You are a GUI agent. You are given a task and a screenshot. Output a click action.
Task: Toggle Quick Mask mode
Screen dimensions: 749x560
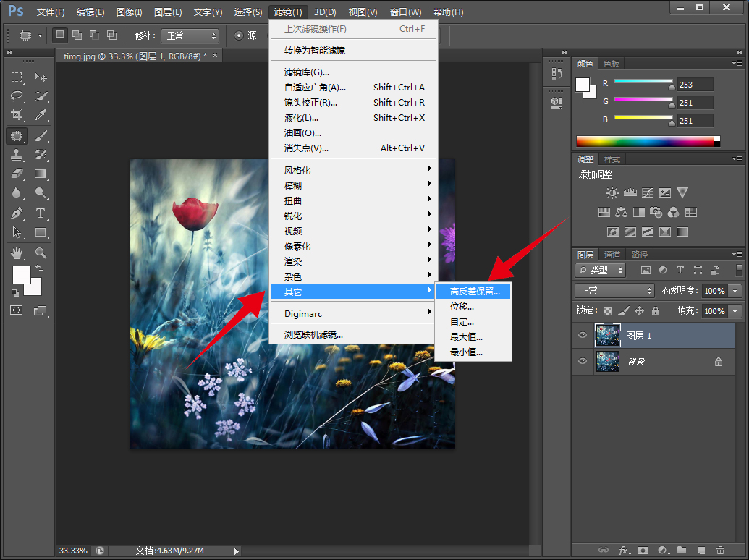click(17, 310)
